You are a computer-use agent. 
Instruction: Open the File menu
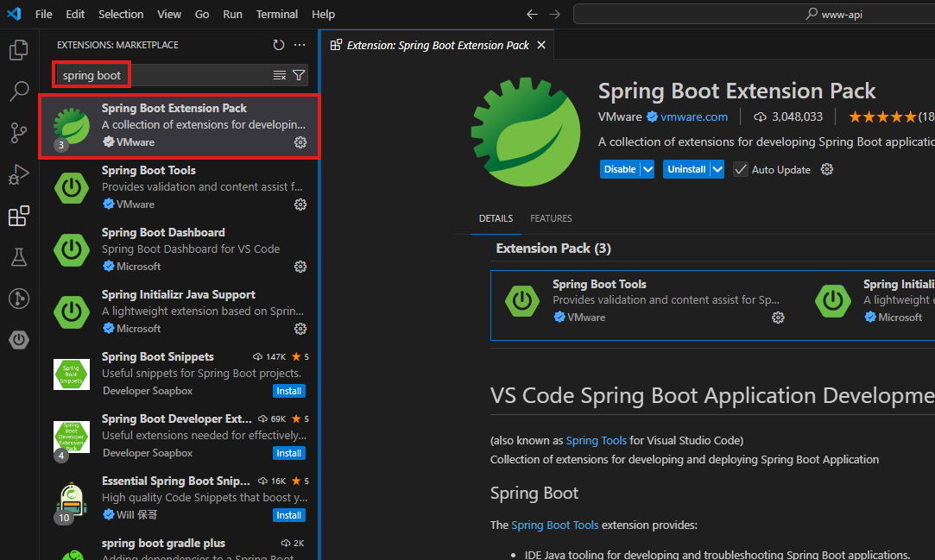[x=43, y=15]
